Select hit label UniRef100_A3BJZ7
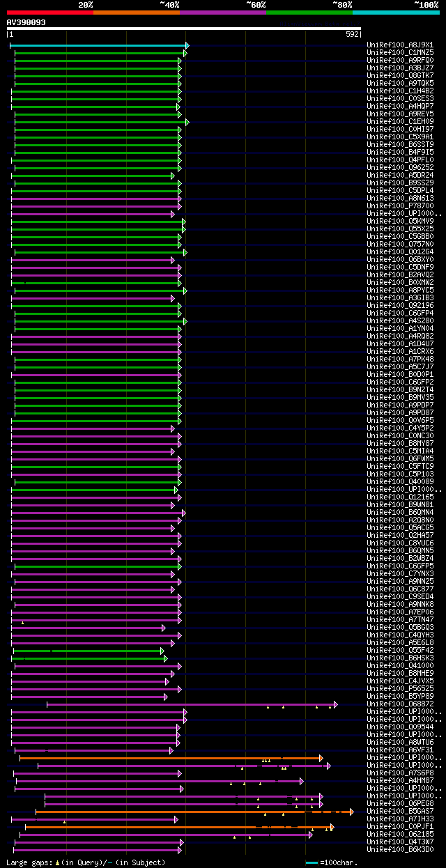 point(400,68)
